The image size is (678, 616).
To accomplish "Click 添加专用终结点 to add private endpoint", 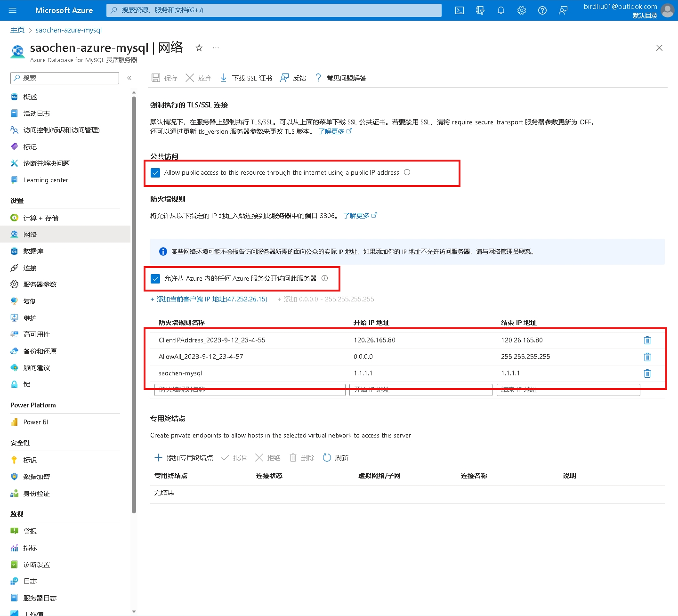I will [x=184, y=458].
